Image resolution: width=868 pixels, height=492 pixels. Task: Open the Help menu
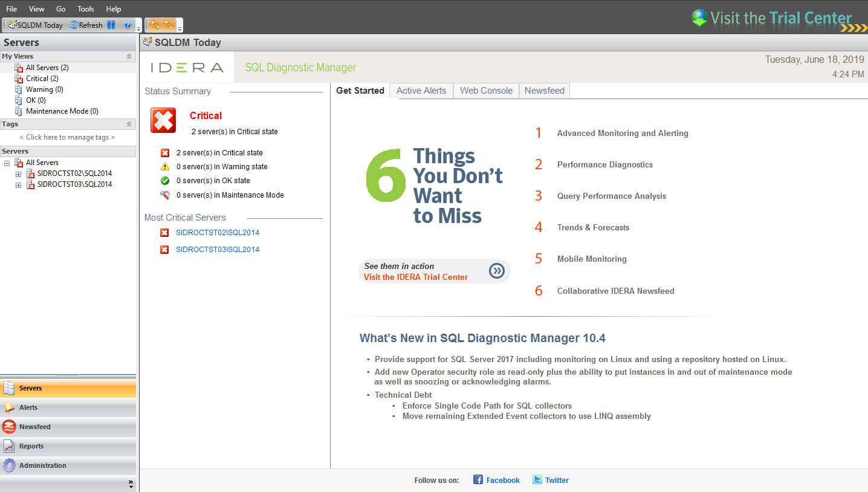point(114,9)
